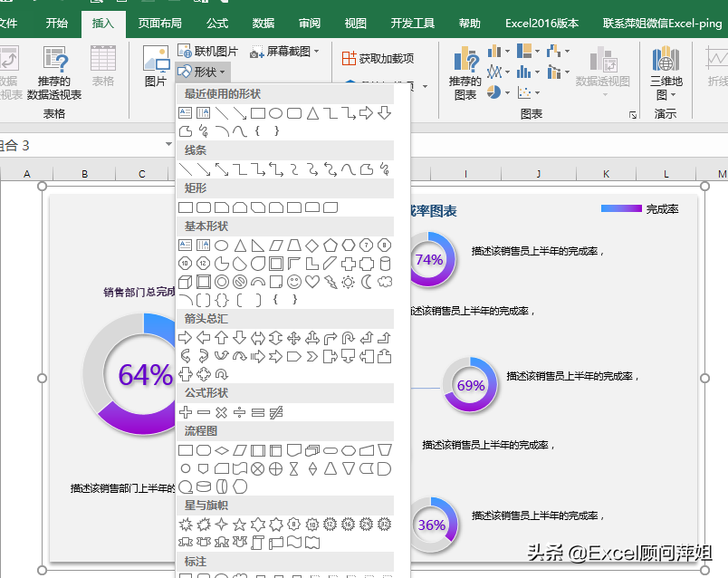728x578 pixels.
Task: Click the 联机图片 Online Pictures button
Action: [x=207, y=51]
